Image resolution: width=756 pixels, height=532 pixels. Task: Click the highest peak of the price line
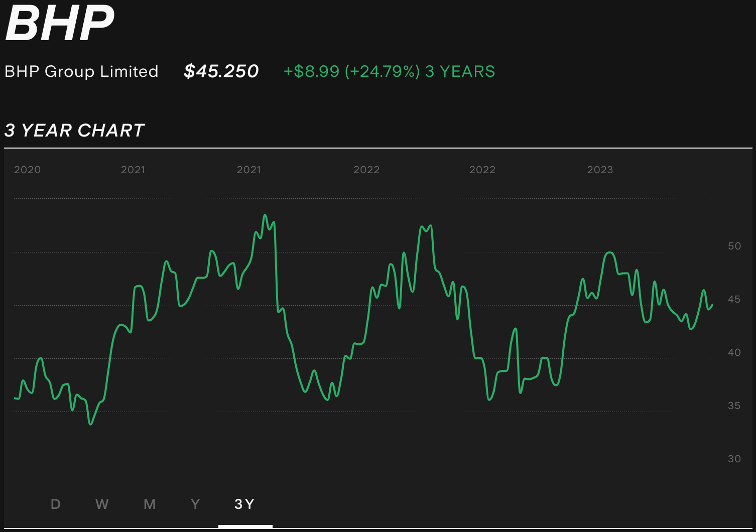(265, 215)
